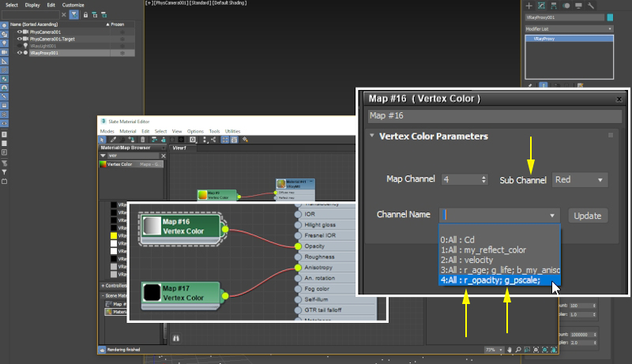Select the arrow tool in Slate Material Editor
This screenshot has width=632, height=364.
tap(103, 139)
